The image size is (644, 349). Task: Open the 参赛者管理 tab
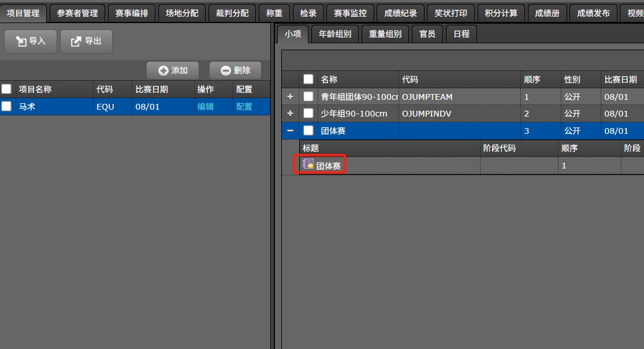click(77, 13)
